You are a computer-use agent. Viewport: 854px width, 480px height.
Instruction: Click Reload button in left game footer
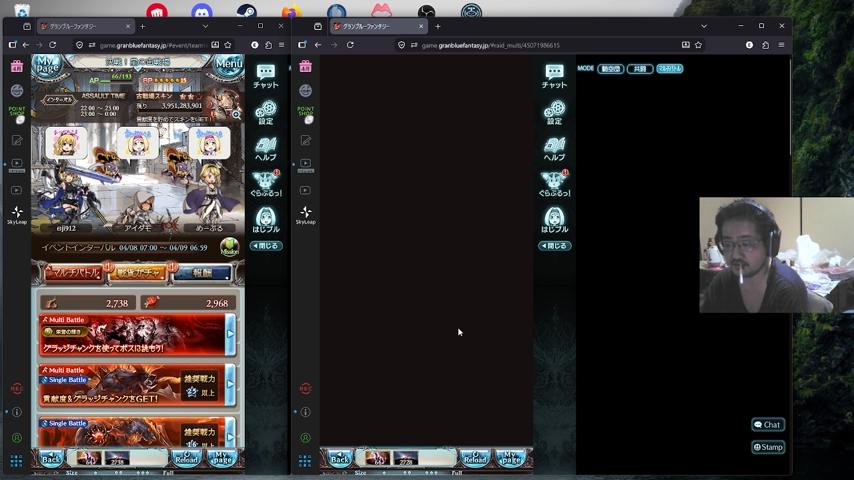[x=186, y=459]
